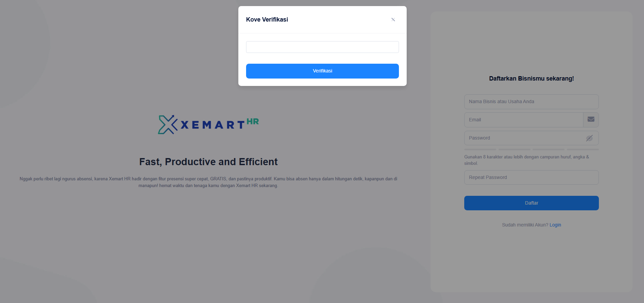Click the verification code input field
Viewport: 644px width, 303px height.
pyautogui.click(x=322, y=47)
